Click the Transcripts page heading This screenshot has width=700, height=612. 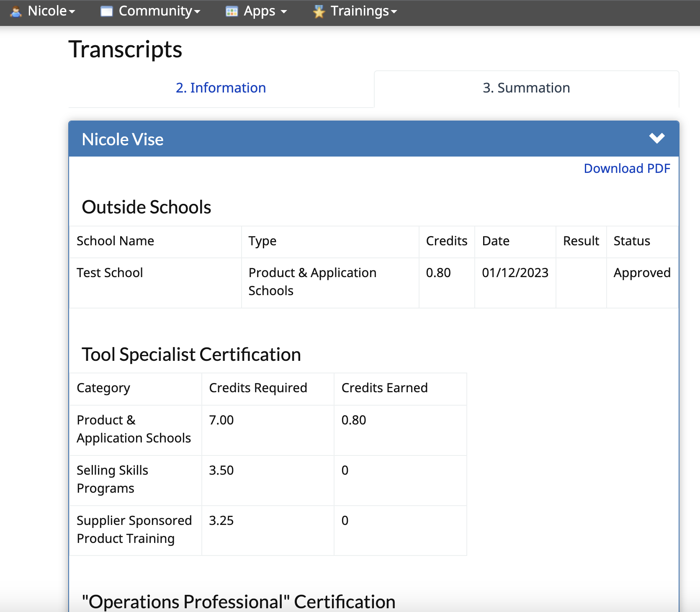pos(125,49)
